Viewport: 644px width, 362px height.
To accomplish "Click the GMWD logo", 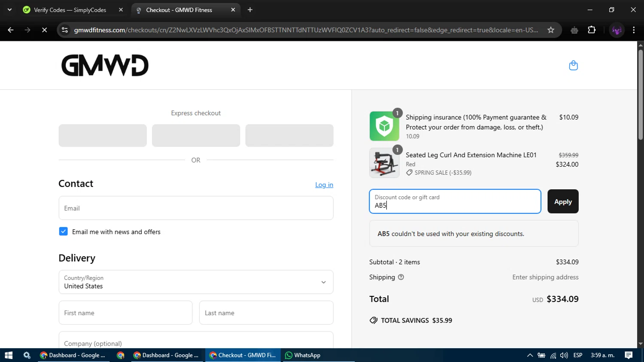I will pos(105,65).
